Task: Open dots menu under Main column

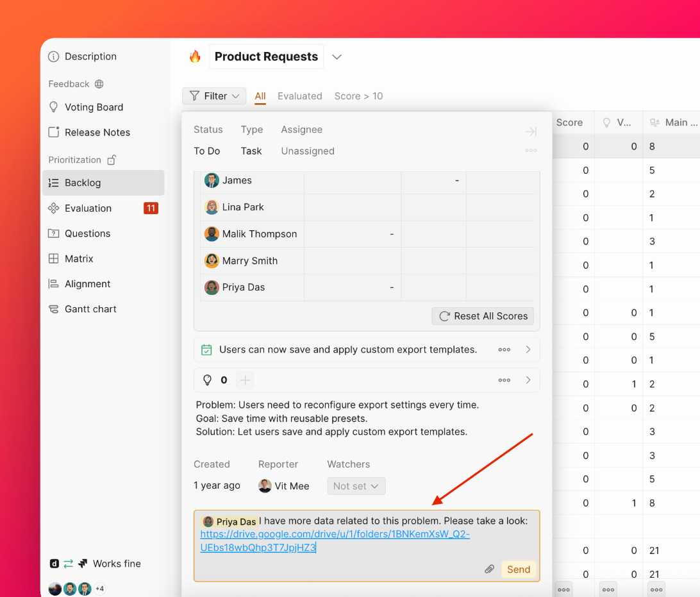Action: coord(656,589)
